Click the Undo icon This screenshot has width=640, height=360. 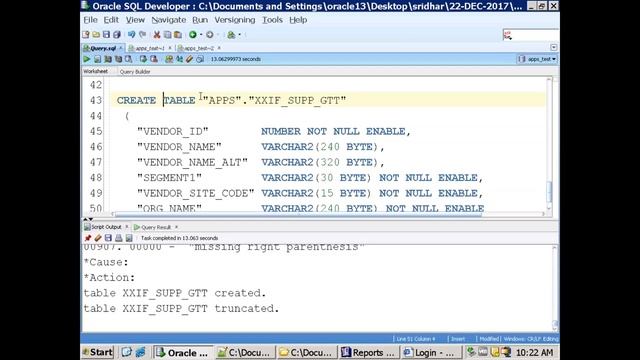131,35
